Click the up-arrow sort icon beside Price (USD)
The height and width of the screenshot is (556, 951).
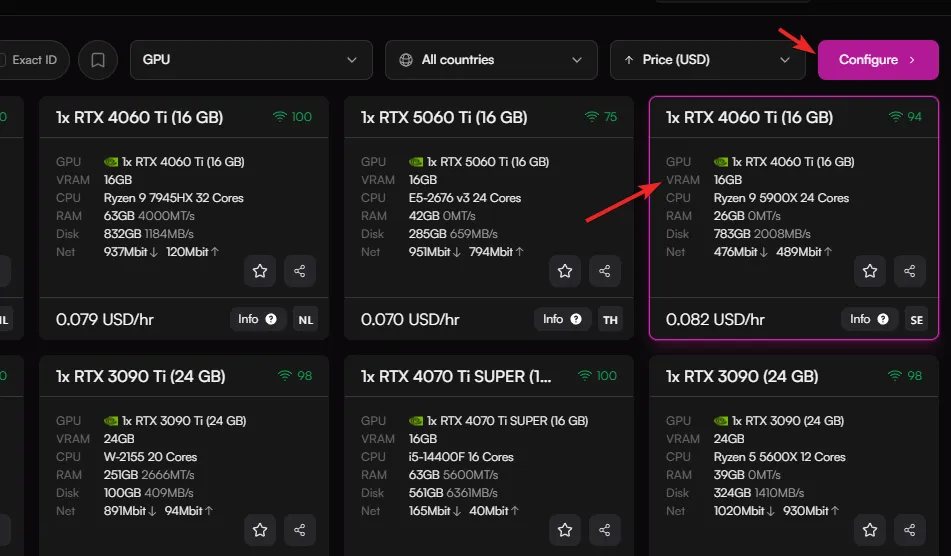(629, 60)
